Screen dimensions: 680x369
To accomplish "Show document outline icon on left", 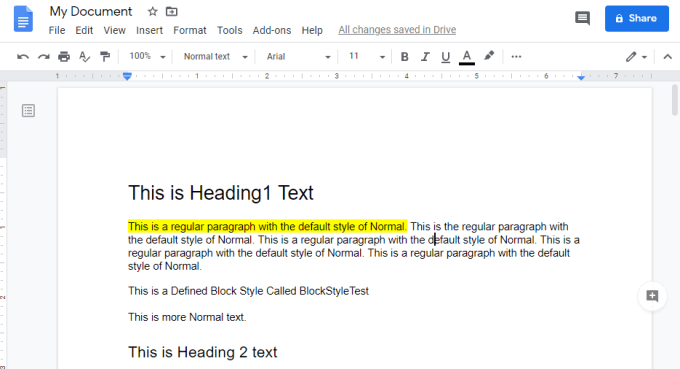I will coord(28,111).
